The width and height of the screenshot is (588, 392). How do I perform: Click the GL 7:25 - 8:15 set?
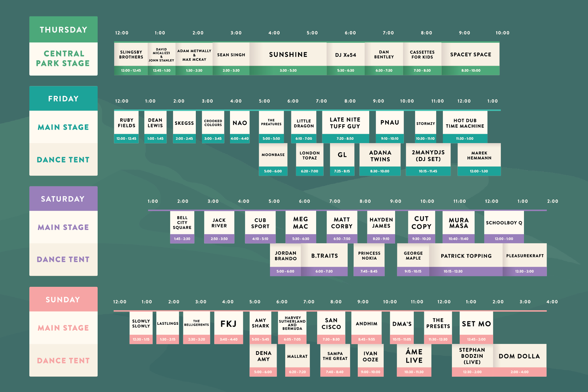(x=342, y=160)
